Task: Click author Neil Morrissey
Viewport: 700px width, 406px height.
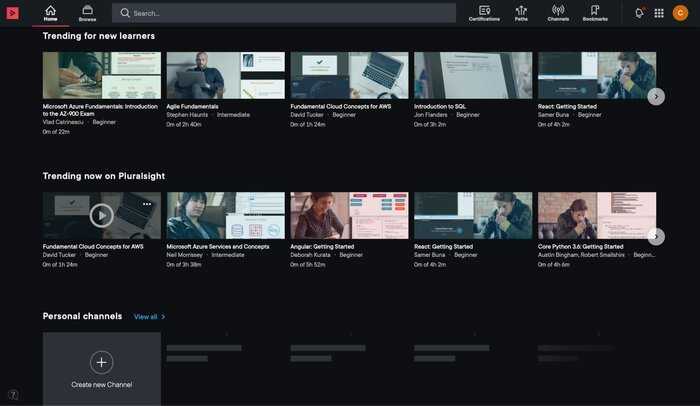Action: (x=184, y=255)
